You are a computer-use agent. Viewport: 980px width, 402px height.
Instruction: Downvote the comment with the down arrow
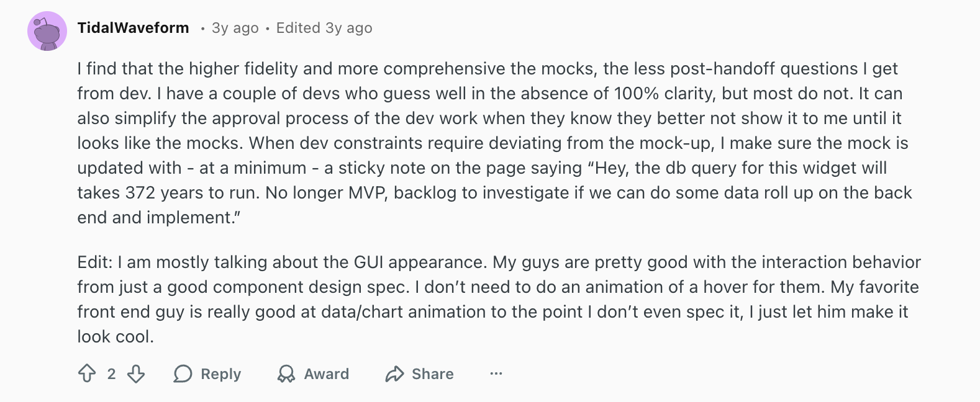coord(136,373)
